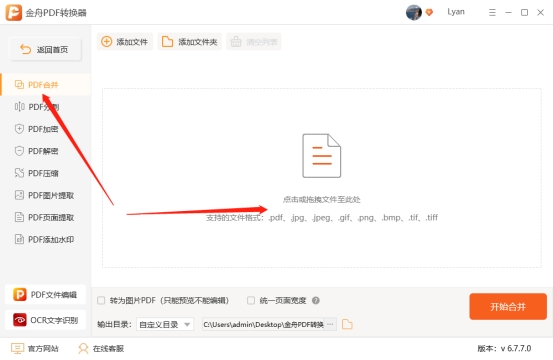Start merging with 开始合并 button
The height and width of the screenshot is (360, 553).
508,306
